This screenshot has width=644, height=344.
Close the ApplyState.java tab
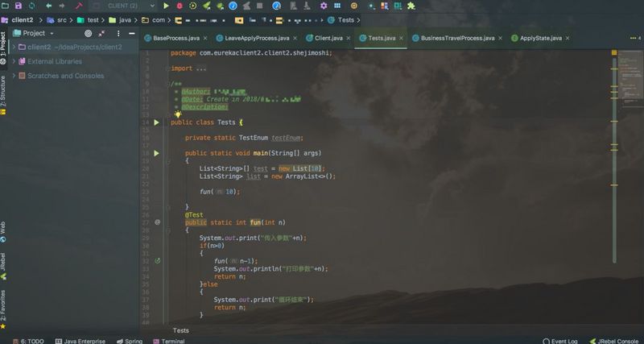point(568,38)
